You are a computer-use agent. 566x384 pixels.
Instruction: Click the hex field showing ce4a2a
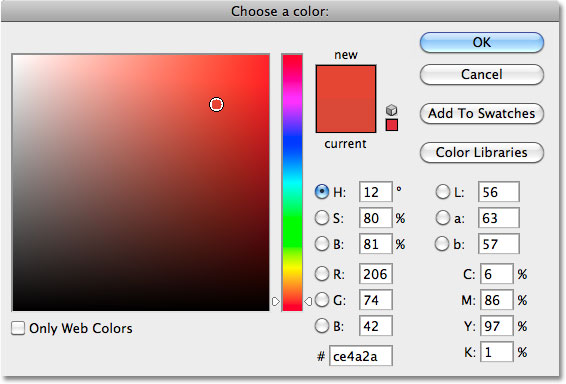click(361, 356)
